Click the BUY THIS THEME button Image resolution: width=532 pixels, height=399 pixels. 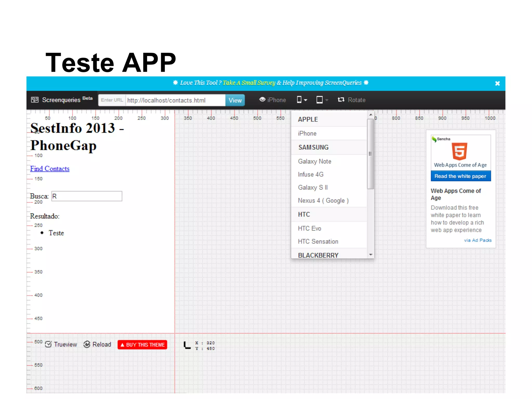coord(142,345)
